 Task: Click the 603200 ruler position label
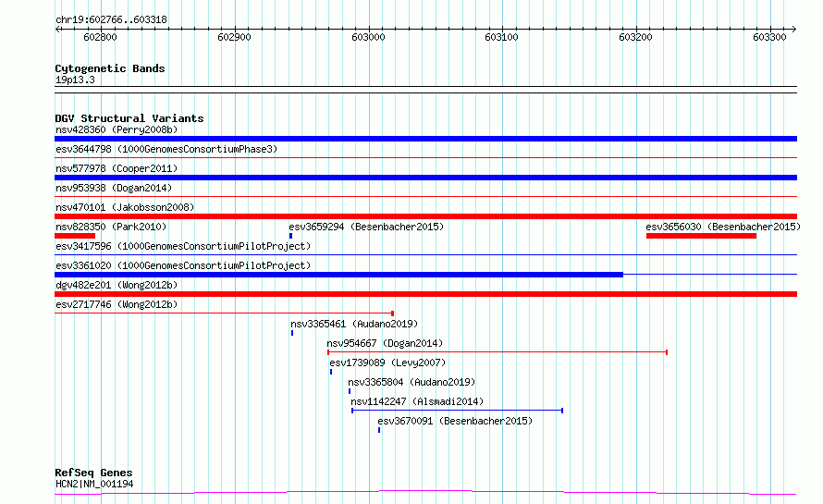coord(635,37)
